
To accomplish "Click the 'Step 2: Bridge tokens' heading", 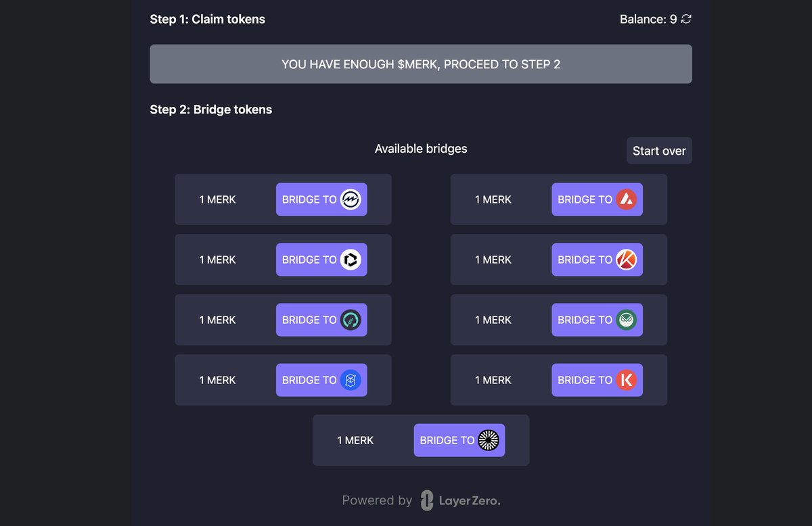I will (211, 109).
